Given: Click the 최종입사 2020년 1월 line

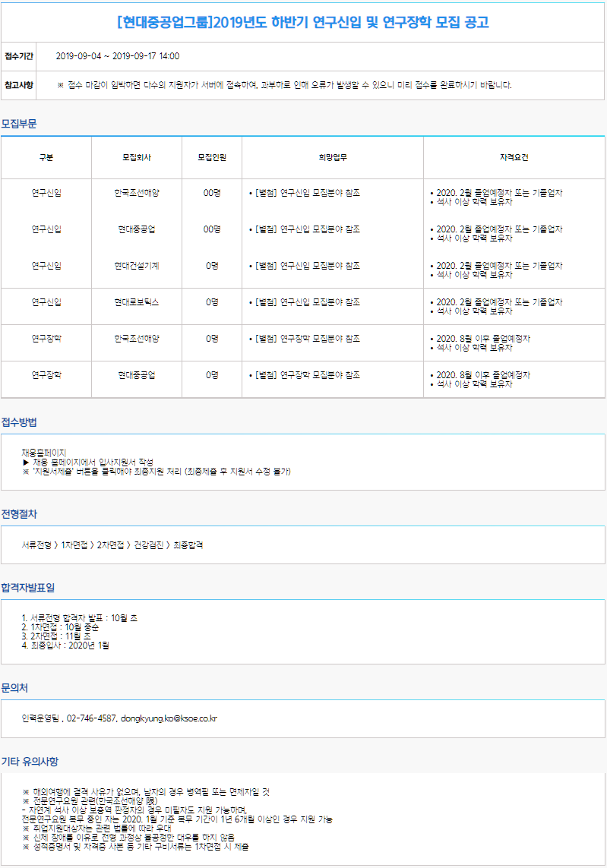Looking at the screenshot, I should (65, 645).
